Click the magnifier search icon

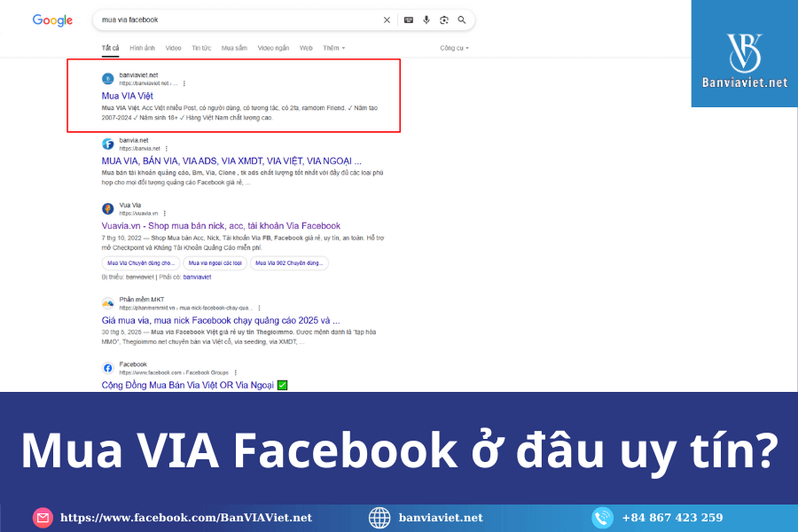[462, 20]
